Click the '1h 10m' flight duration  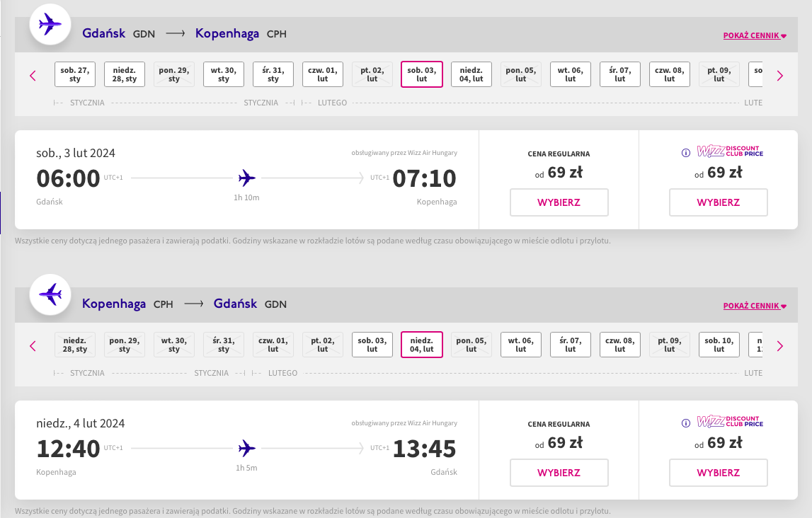pyautogui.click(x=246, y=197)
